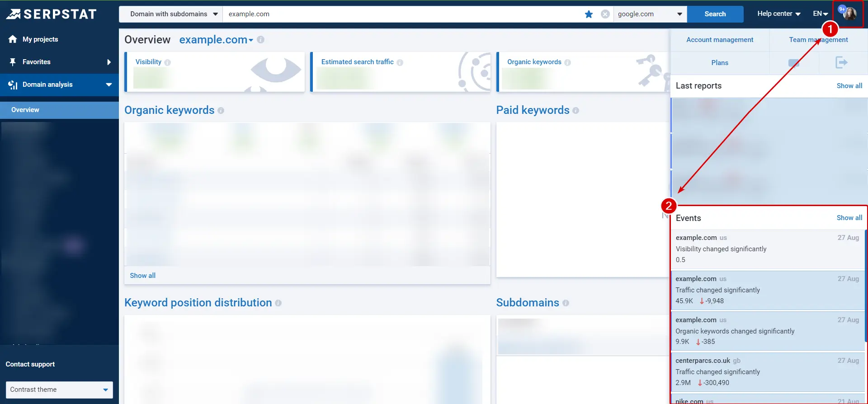The image size is (868, 404).
Task: Click the info icon next to Estimated search traffic
Action: (x=400, y=62)
